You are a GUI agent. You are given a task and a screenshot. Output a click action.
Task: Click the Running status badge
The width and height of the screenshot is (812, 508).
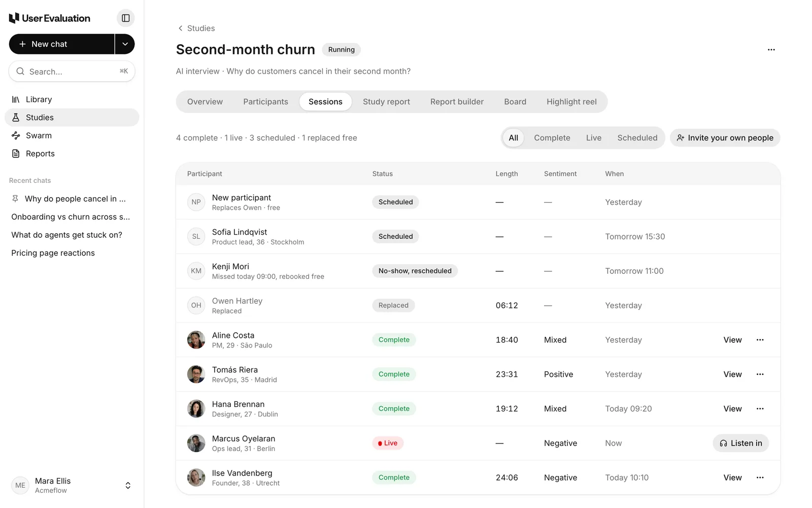point(341,50)
